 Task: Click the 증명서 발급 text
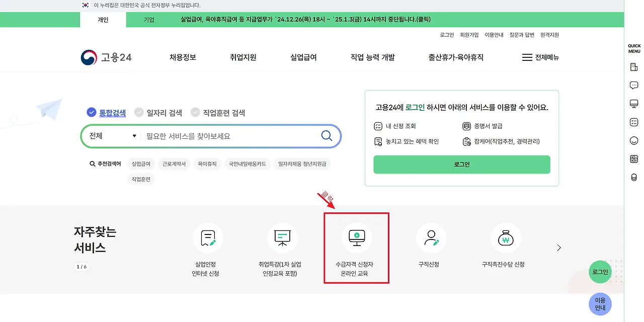(488, 126)
